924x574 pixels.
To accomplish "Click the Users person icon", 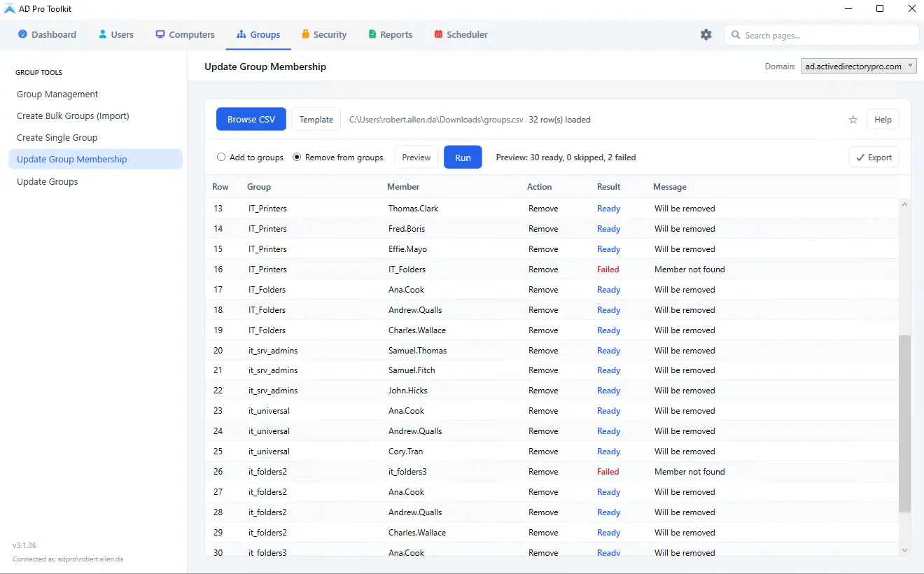I will pyautogui.click(x=103, y=34).
